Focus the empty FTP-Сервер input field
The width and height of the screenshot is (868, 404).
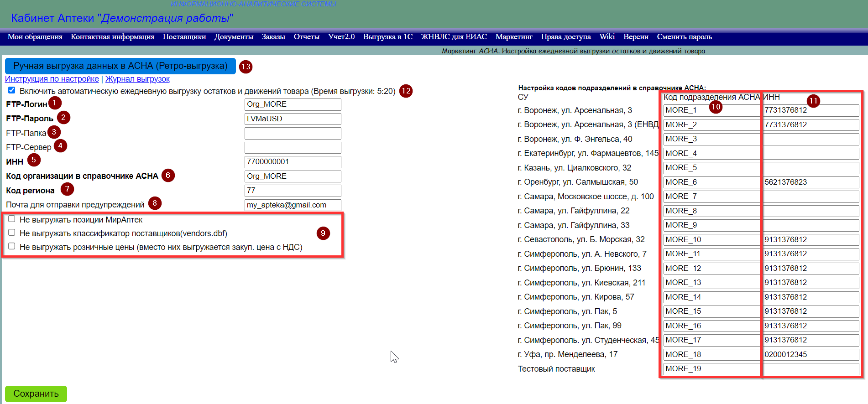pyautogui.click(x=293, y=147)
